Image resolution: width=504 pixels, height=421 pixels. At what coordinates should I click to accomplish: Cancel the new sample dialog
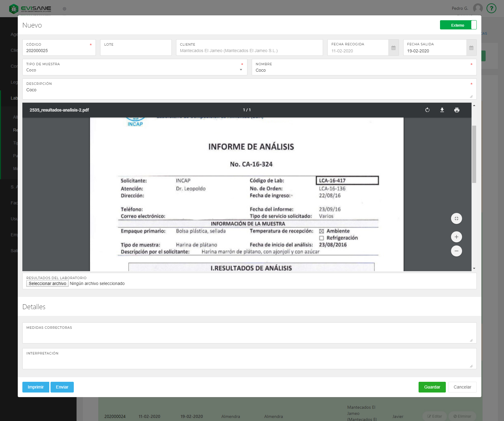point(462,387)
